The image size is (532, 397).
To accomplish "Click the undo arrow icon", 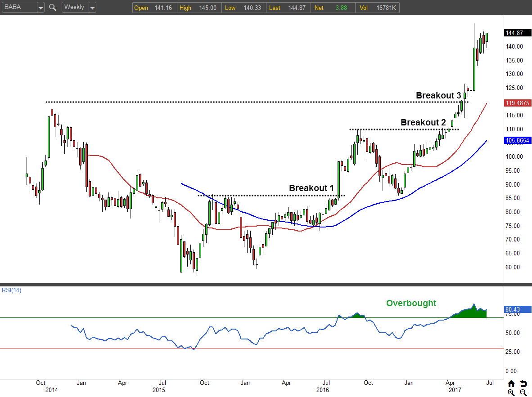I will (x=523, y=384).
